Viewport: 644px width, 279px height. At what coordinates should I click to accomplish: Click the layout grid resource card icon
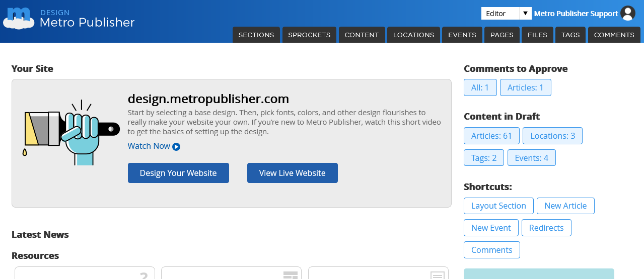[291, 275]
